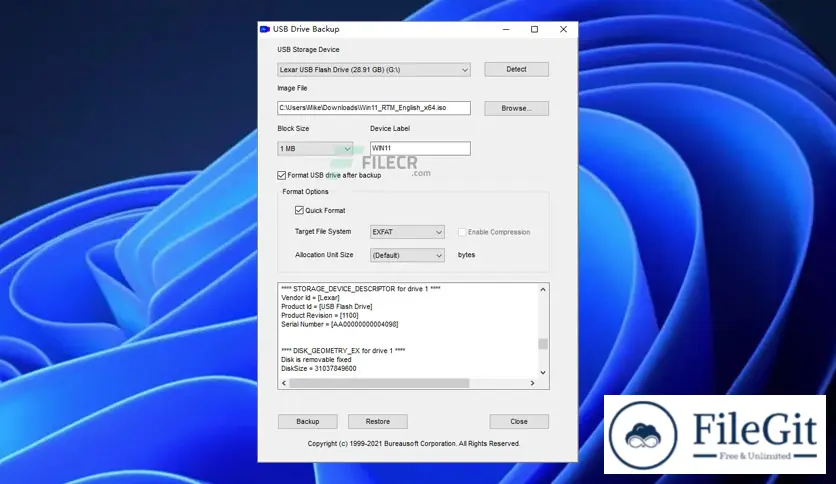Open the Allocation Unit Size dropdown
The height and width of the screenshot is (484, 836).
coord(407,255)
